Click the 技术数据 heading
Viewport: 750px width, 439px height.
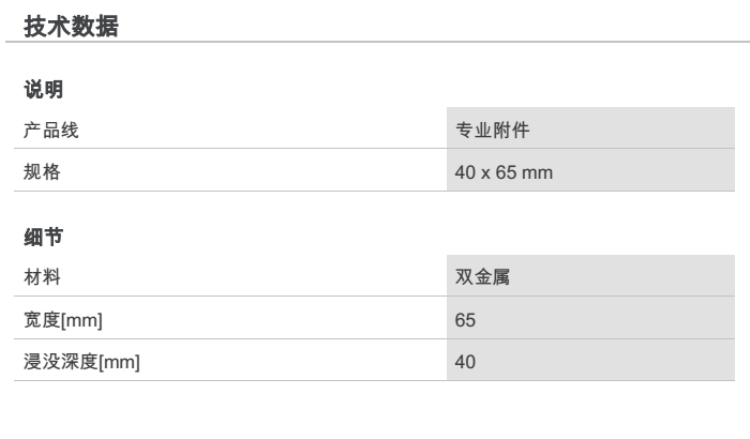[x=71, y=28]
